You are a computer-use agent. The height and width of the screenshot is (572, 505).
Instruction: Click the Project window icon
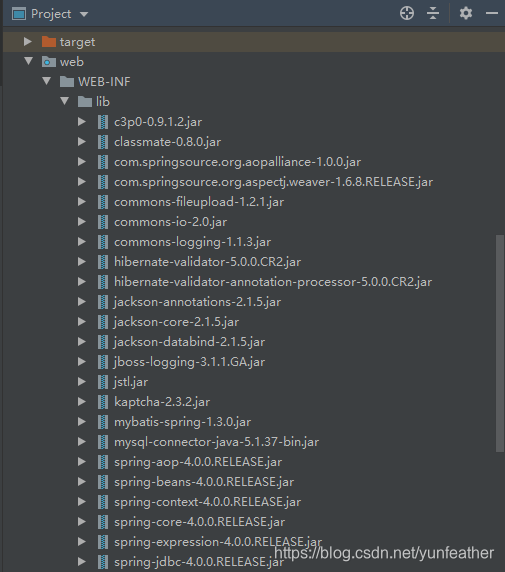19,14
